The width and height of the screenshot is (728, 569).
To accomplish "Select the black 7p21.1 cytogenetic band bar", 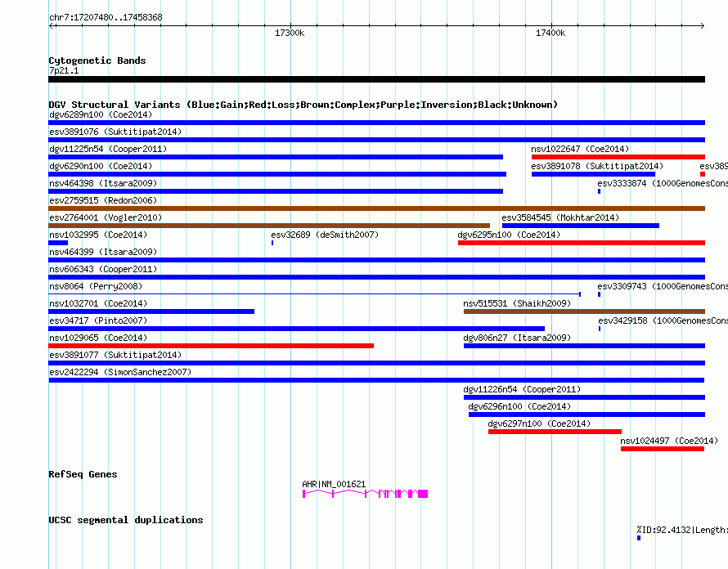I will tap(376, 79).
